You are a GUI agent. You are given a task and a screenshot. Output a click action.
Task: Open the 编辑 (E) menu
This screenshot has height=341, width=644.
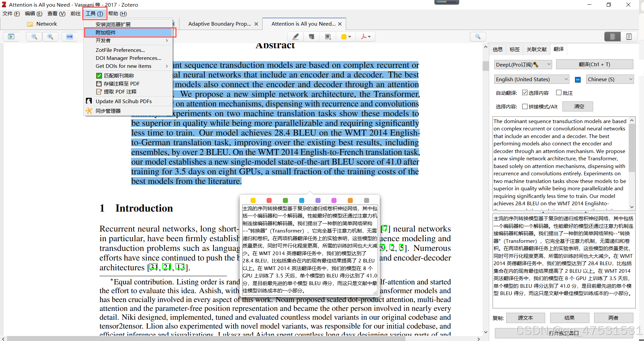pyautogui.click(x=34, y=14)
